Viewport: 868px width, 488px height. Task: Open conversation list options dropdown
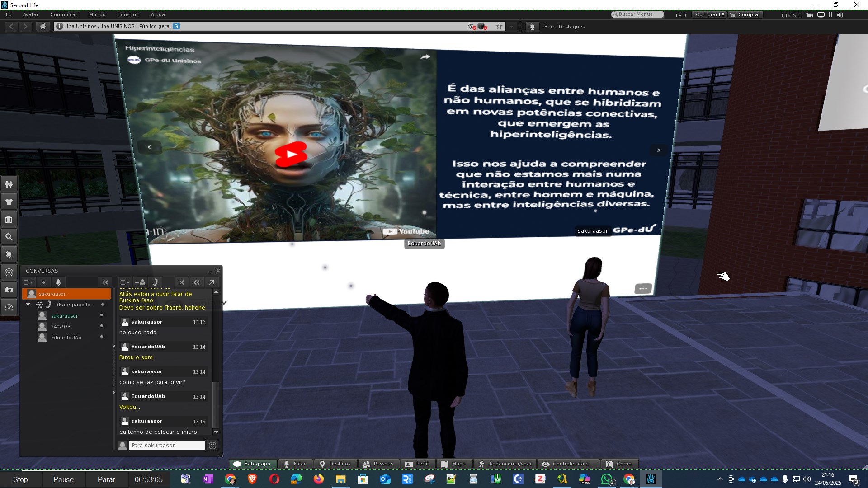pos(28,282)
